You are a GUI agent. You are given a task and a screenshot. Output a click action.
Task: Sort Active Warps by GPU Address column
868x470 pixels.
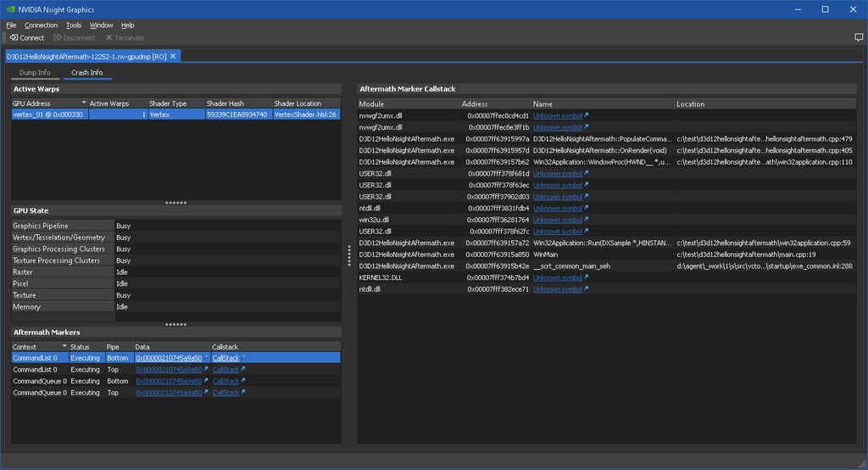[49, 104]
